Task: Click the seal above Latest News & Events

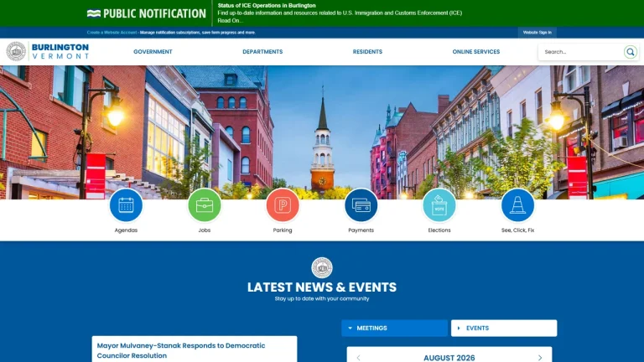Action: 322,267
